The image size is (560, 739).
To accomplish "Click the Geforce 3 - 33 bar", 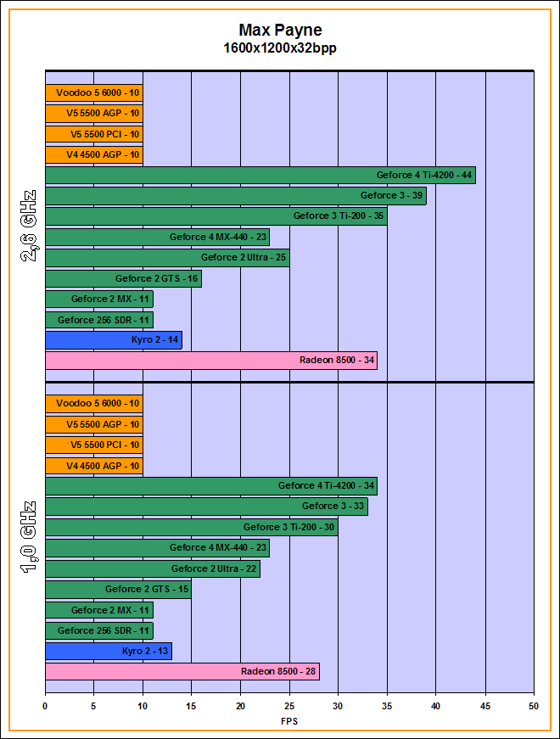I will pos(205,507).
